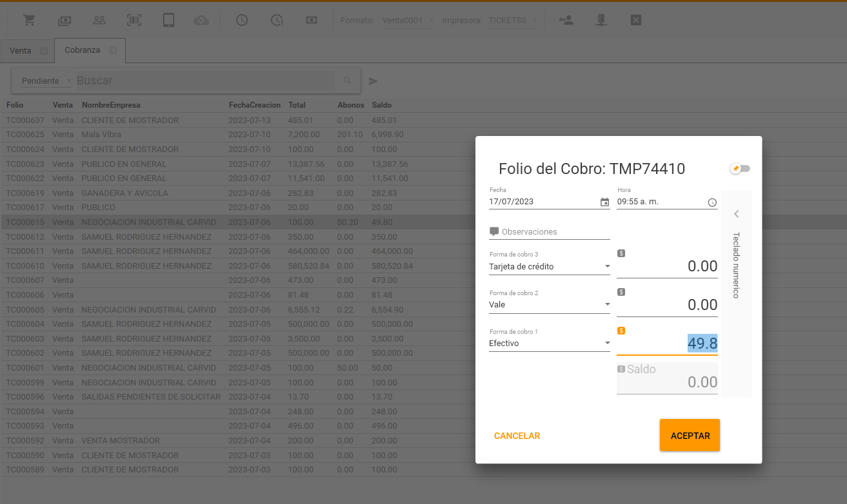Click the stacked banknotes icon in the toolbar
The height and width of the screenshot is (504, 847).
coord(64,20)
